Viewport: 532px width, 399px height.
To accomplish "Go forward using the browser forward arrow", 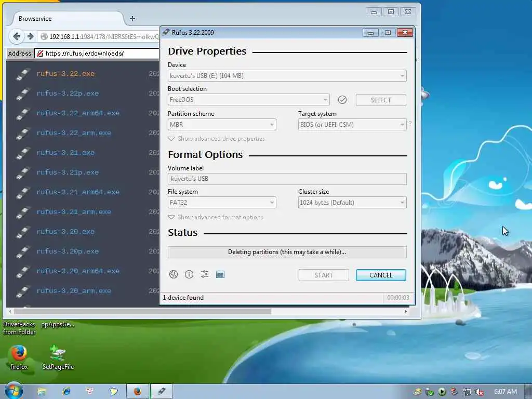I will click(x=31, y=36).
